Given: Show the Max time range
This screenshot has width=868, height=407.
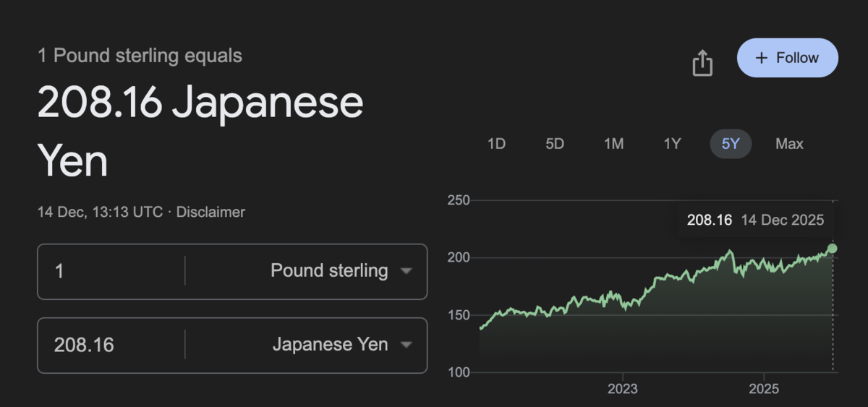Looking at the screenshot, I should pos(789,144).
